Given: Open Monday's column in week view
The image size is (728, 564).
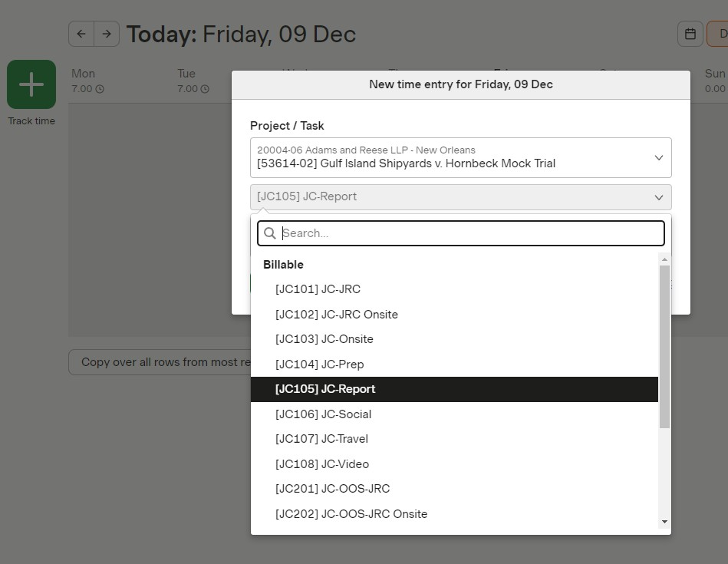Looking at the screenshot, I should point(84,81).
